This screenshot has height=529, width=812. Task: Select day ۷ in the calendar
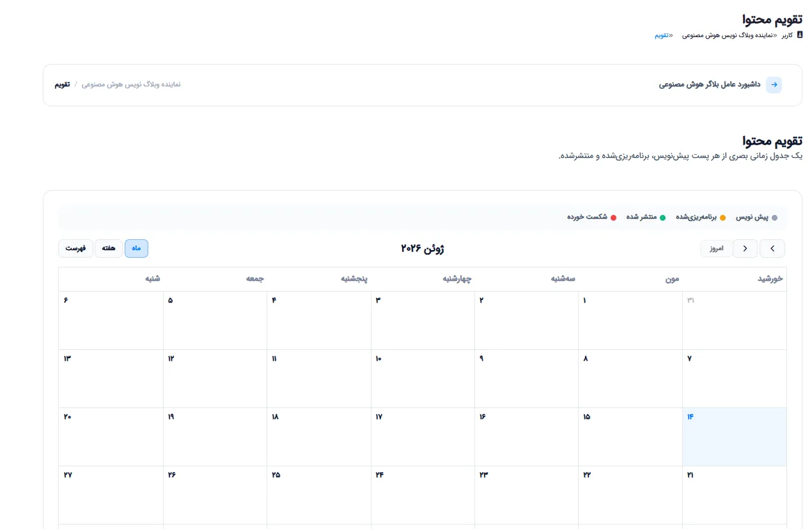point(735,379)
